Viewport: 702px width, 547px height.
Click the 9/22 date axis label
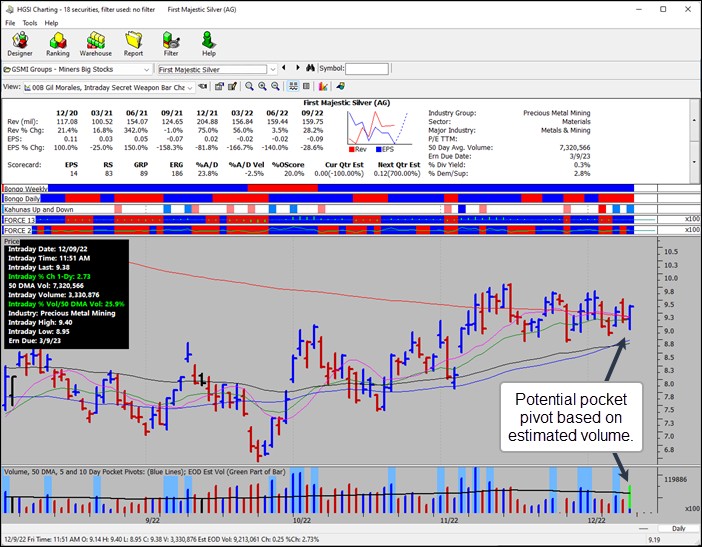tap(153, 520)
